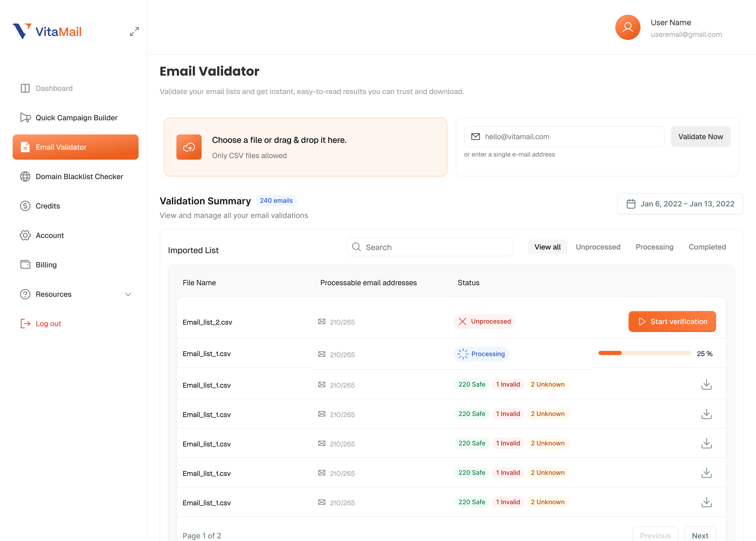This screenshot has height=541, width=756.
Task: Click the download icon in the last row
Action: (x=706, y=502)
